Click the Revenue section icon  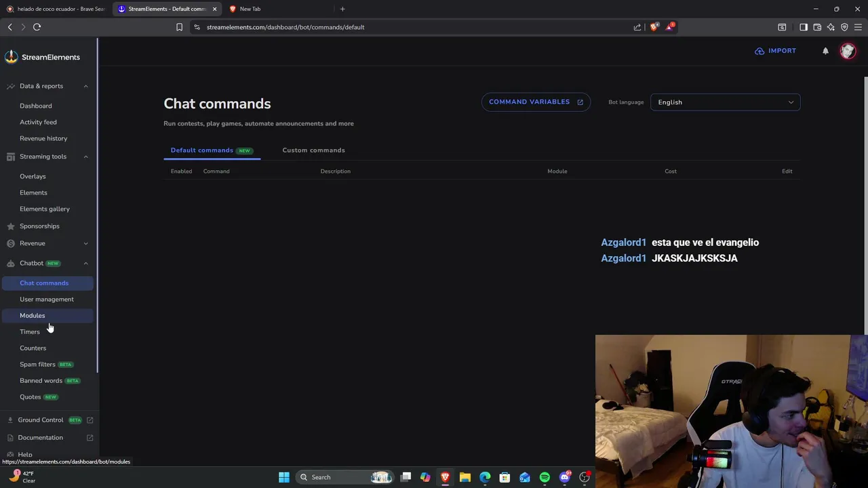10,243
